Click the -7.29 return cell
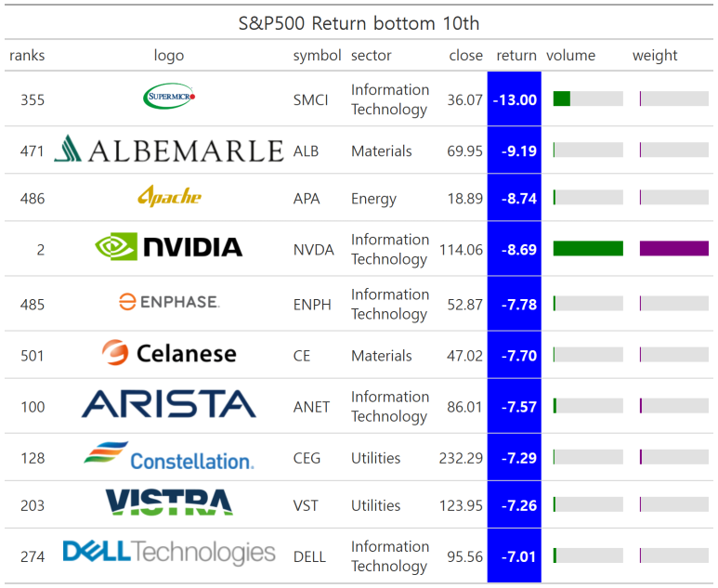The image size is (718, 588). [x=515, y=457]
